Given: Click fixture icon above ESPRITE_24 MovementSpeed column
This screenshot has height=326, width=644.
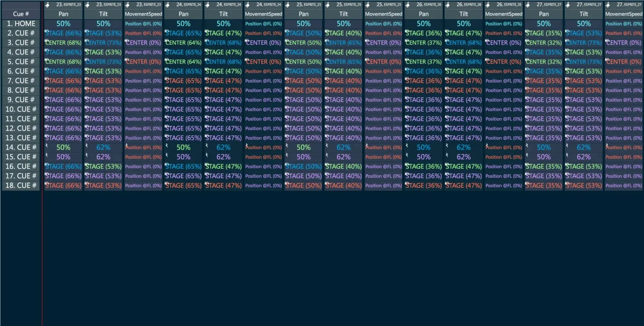Looking at the screenshot, I should tap(247, 5).
